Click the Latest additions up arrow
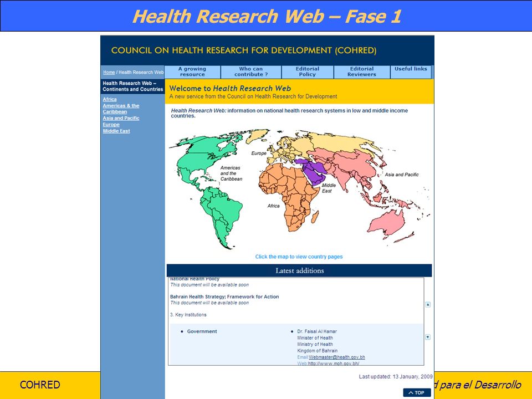The height and width of the screenshot is (399, 532). tap(428, 305)
